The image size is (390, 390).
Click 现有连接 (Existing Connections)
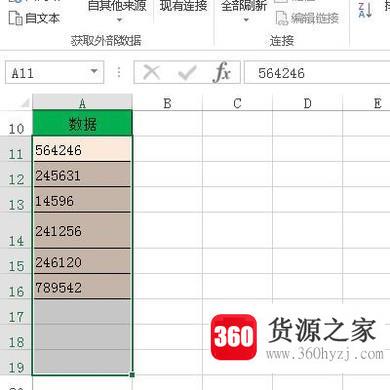(183, 6)
